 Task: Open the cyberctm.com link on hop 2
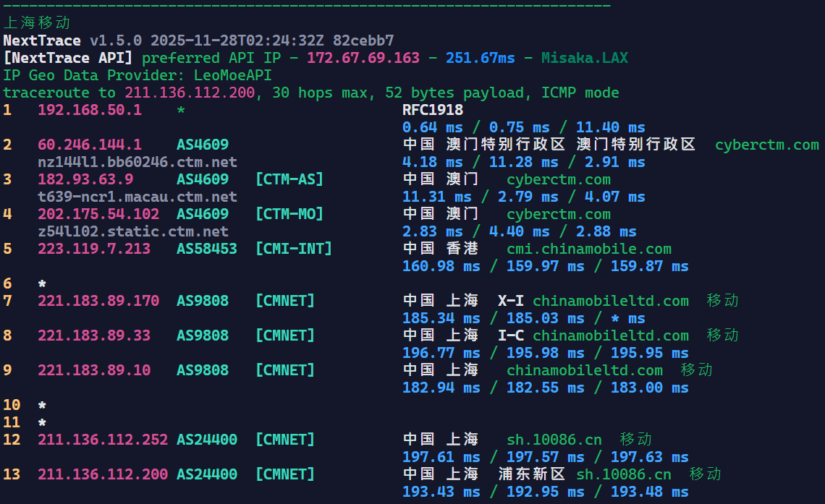pos(766,145)
